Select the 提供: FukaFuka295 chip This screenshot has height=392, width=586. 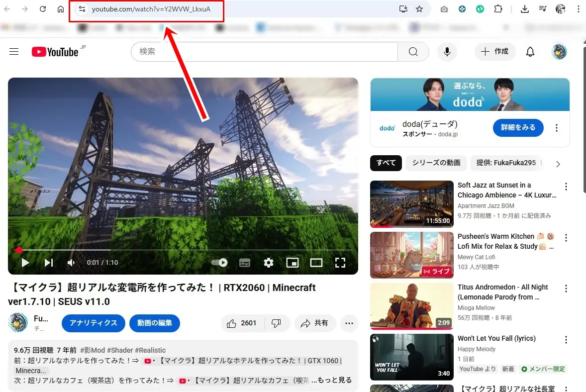coord(506,163)
